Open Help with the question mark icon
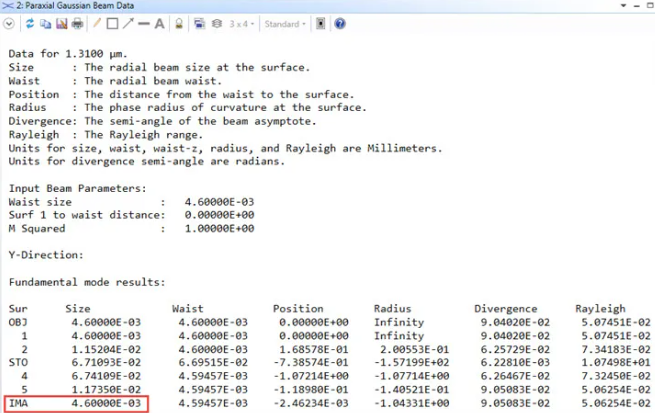This screenshot has height=413, width=655. 340,24
